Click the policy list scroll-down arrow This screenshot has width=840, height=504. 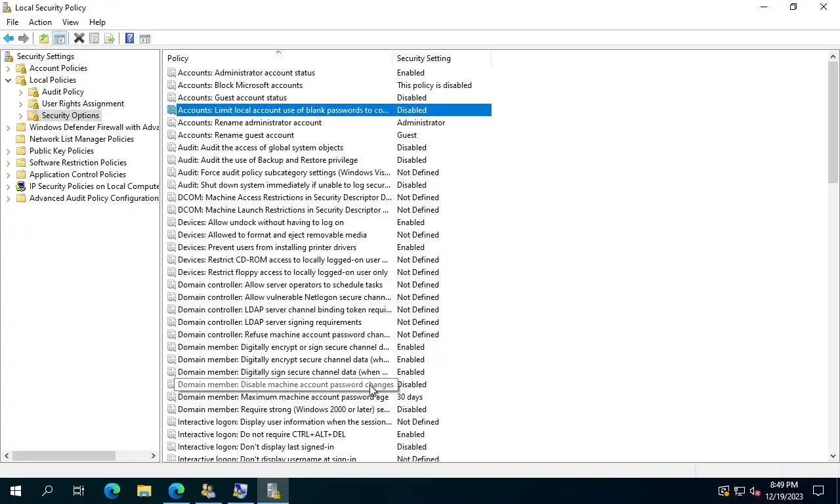coord(833,456)
